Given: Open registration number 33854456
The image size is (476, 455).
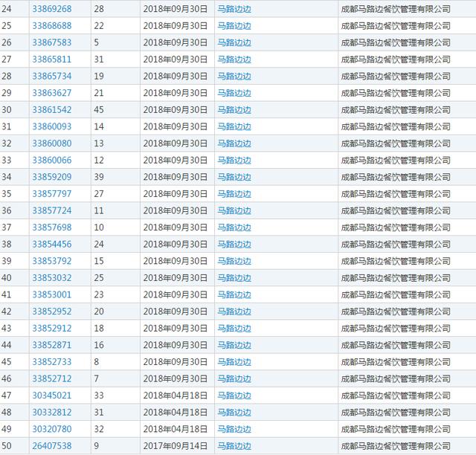Looking at the screenshot, I should pyautogui.click(x=52, y=245).
